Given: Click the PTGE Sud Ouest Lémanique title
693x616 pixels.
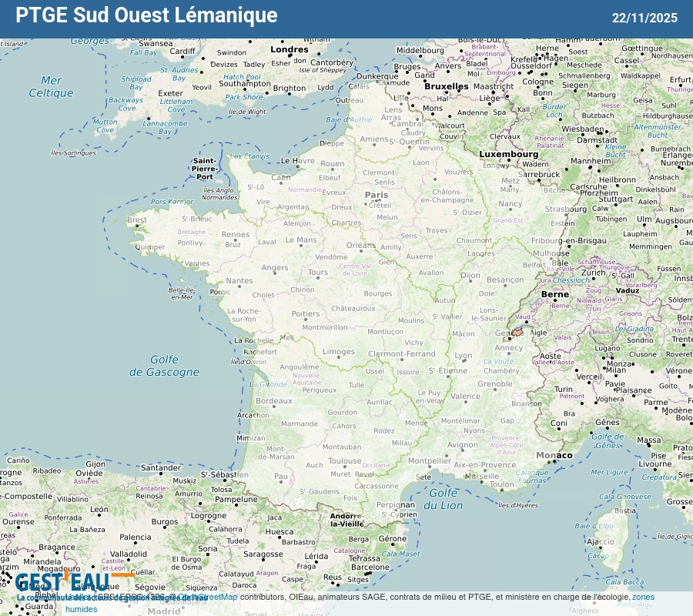Looking at the screenshot, I should [146, 15].
